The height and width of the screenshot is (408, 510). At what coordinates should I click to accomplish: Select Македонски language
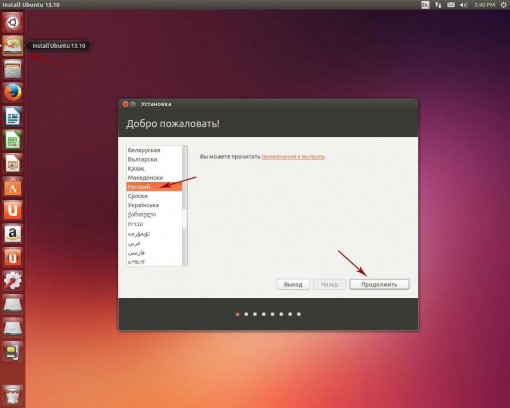pos(154,178)
